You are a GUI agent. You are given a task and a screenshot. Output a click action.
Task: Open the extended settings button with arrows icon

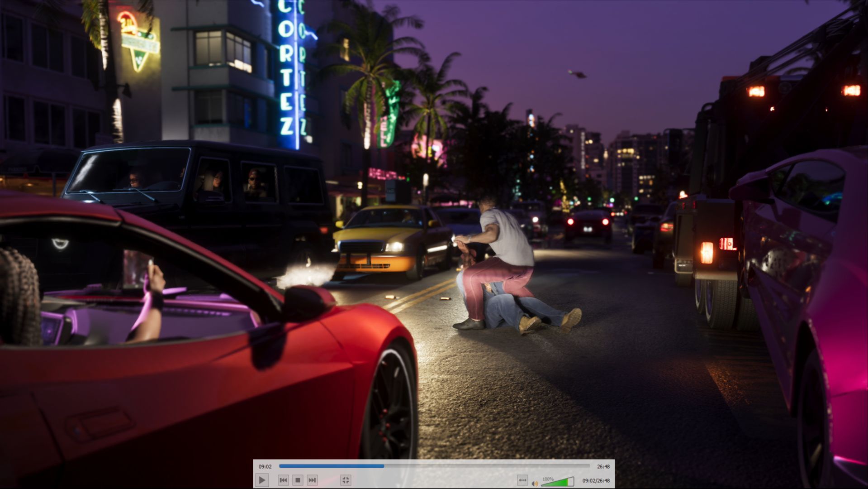tap(522, 480)
